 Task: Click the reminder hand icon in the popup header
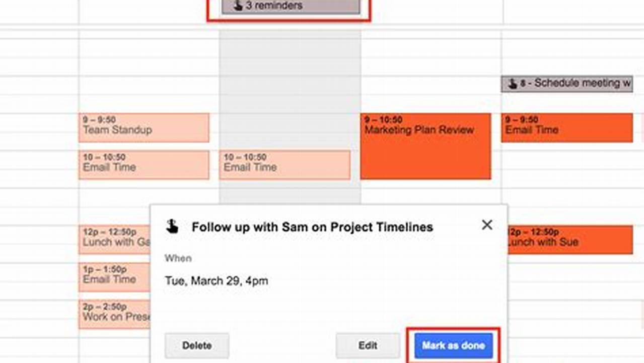click(x=171, y=227)
